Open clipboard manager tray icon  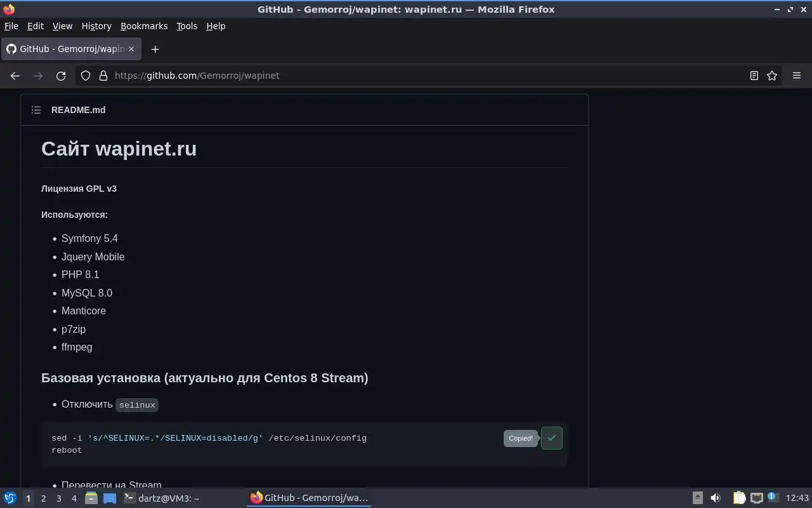(740, 498)
